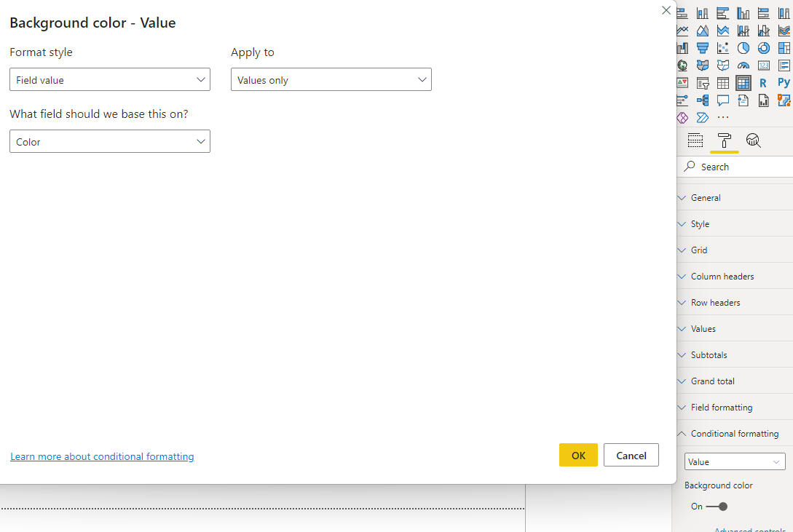Expand the Column headers section
793x532 pixels.
pos(735,277)
